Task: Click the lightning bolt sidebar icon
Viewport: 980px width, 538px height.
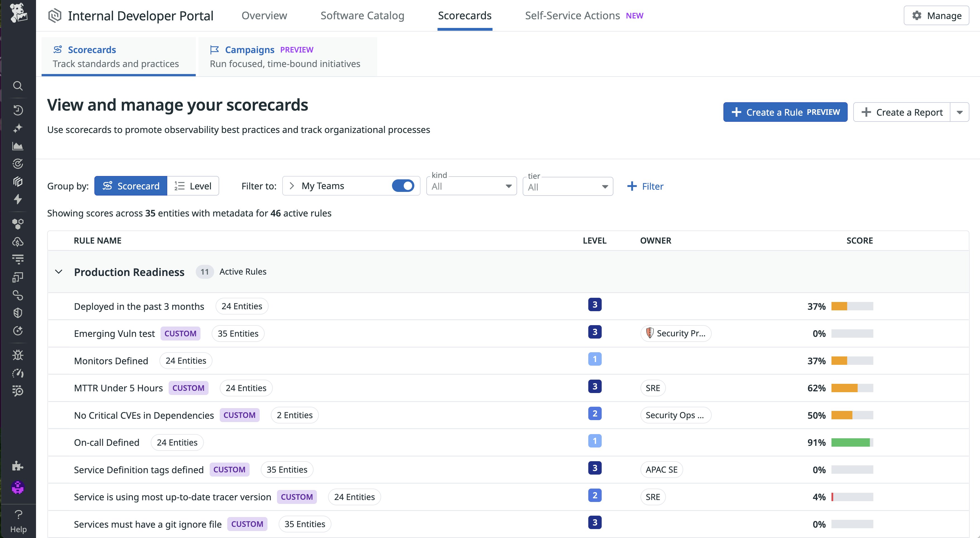Action: click(x=18, y=199)
